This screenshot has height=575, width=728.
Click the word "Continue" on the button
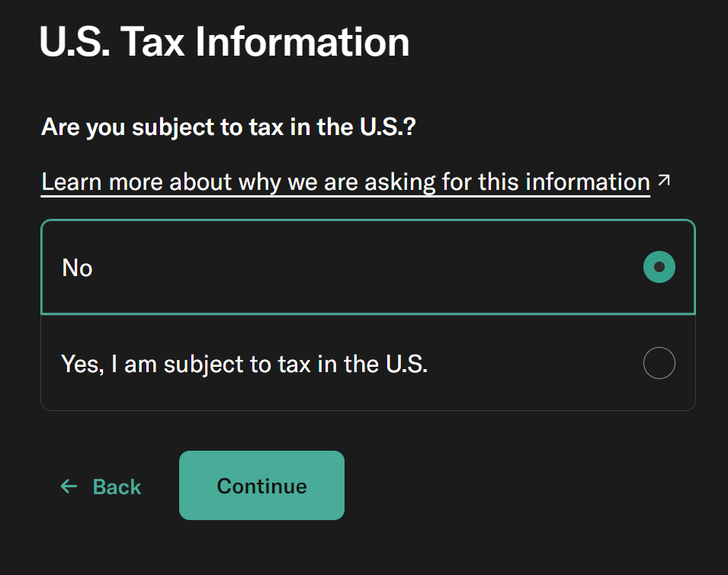pos(261,487)
